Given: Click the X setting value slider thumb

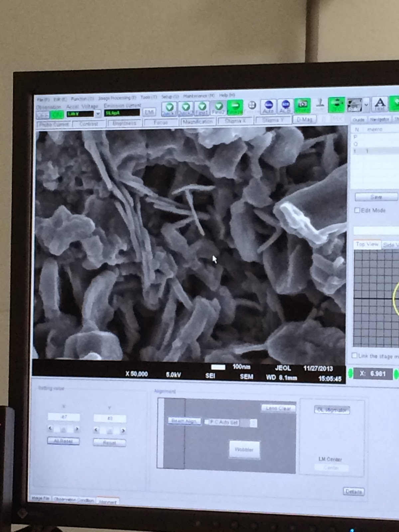Looking at the screenshot, I should [64, 429].
